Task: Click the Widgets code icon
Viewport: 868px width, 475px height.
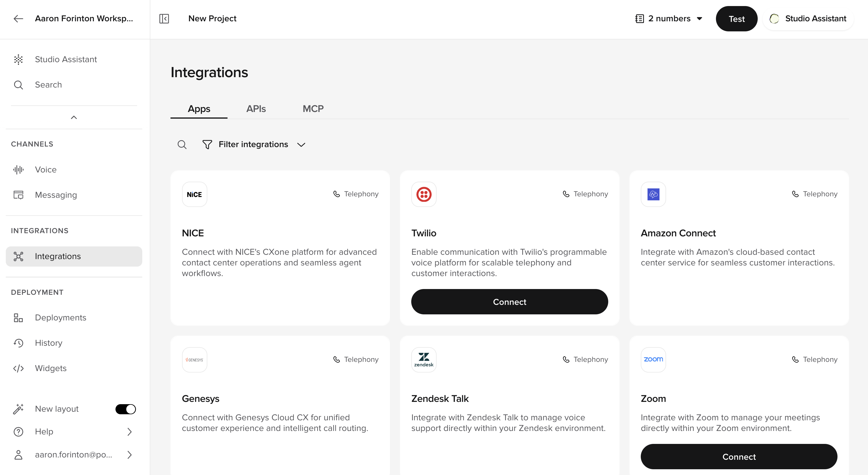Action: pyautogui.click(x=18, y=368)
